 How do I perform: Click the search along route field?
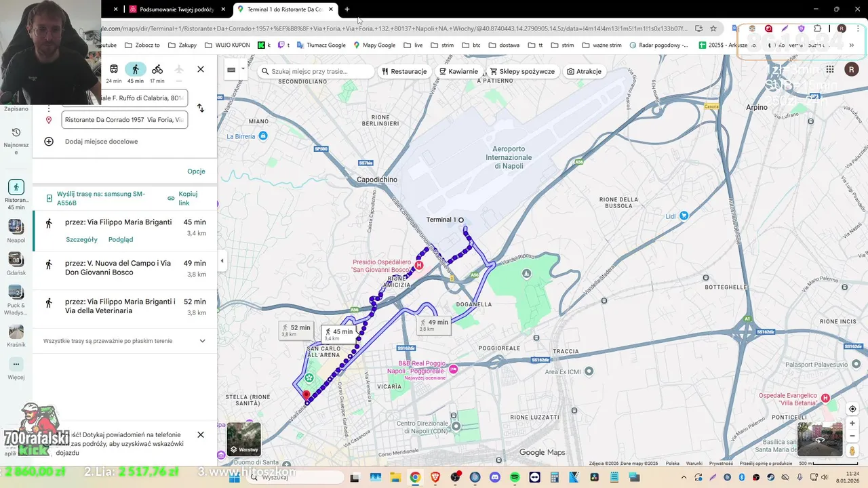[x=317, y=71]
